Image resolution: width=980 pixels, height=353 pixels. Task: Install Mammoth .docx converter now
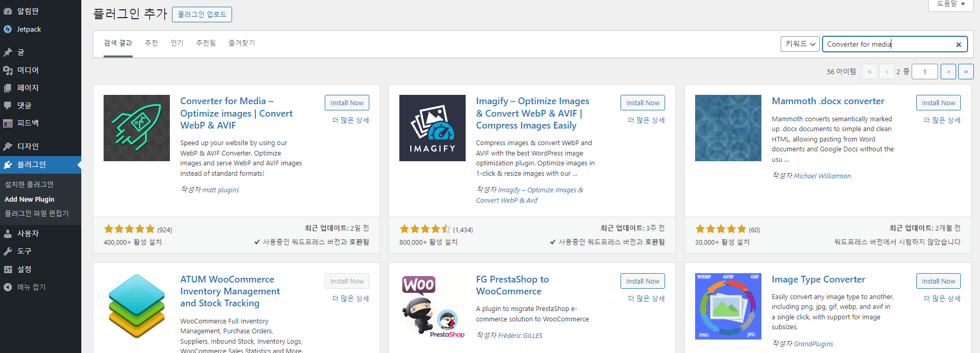[939, 103]
